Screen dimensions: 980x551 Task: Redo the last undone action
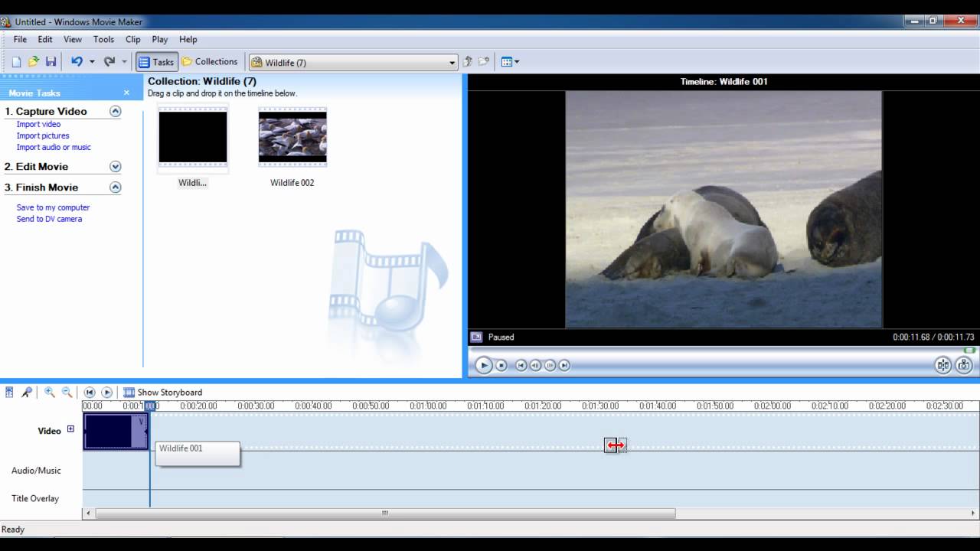pyautogui.click(x=109, y=62)
